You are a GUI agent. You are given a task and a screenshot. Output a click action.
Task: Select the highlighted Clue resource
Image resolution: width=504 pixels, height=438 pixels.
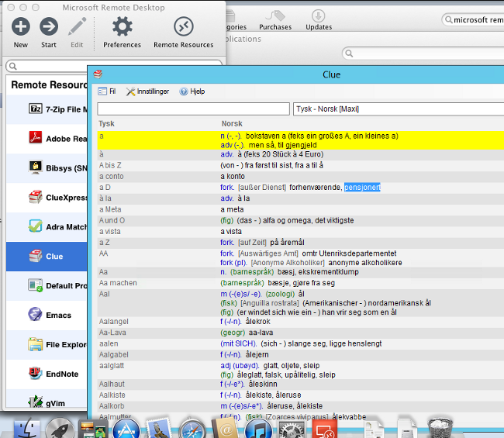[x=47, y=256]
